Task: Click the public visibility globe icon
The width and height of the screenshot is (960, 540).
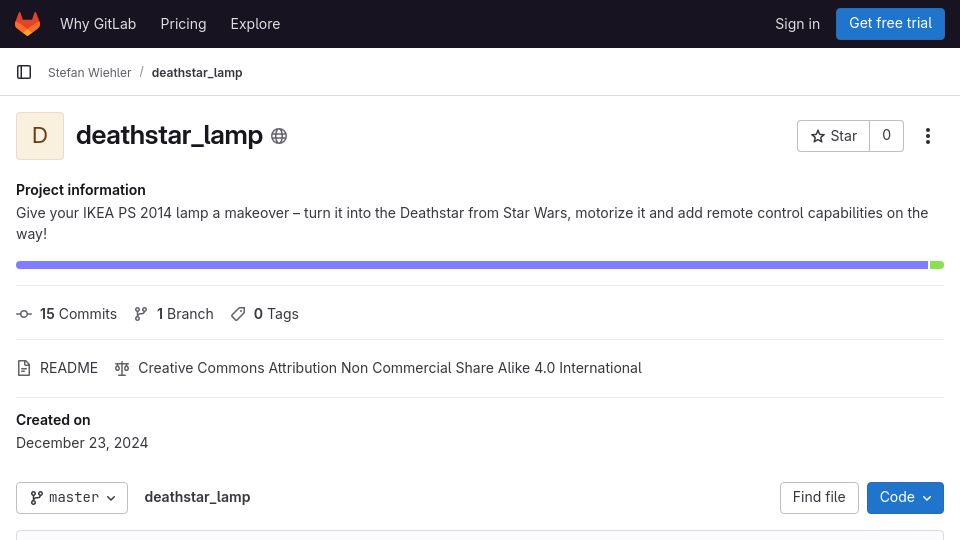Action: [x=279, y=136]
